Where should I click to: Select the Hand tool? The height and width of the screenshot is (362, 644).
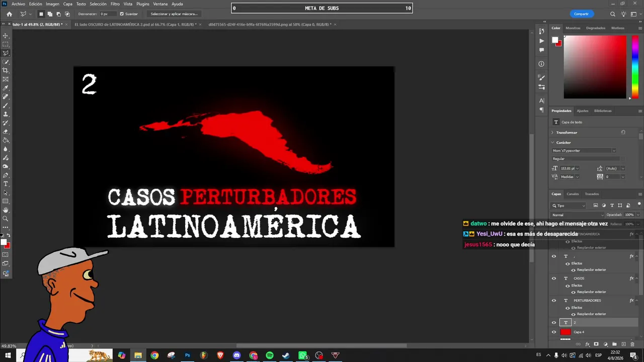[x=6, y=210]
